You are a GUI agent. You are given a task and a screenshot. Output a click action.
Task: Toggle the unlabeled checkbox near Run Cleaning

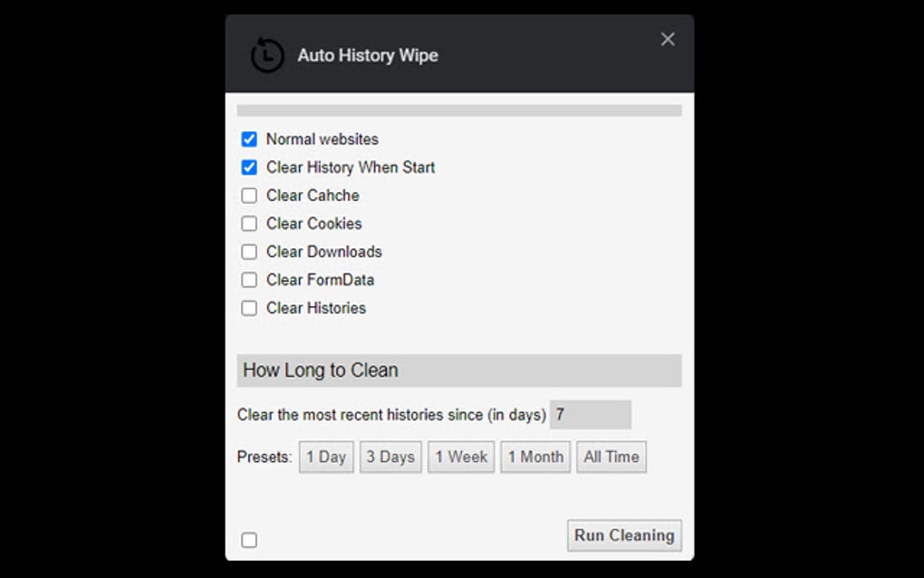pos(249,539)
